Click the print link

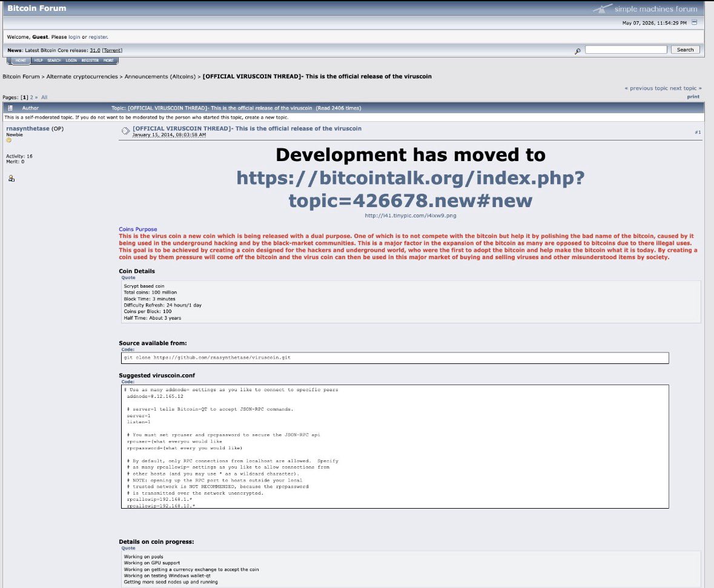pyautogui.click(x=693, y=96)
